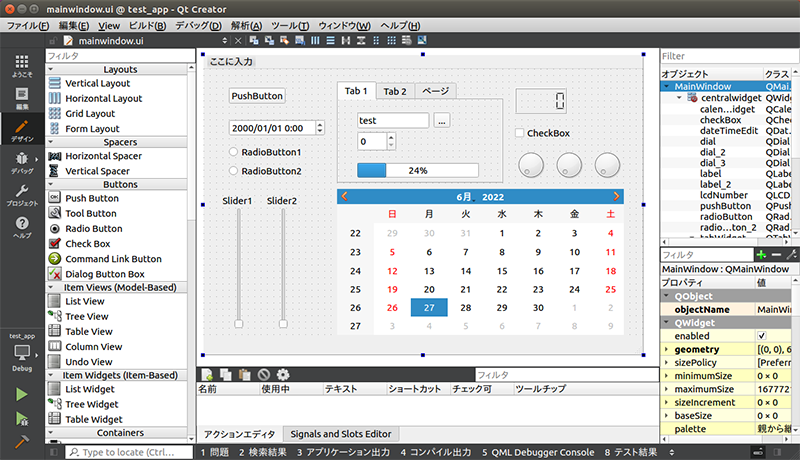Click the Adjust Size toolbar icon

pos(422,40)
